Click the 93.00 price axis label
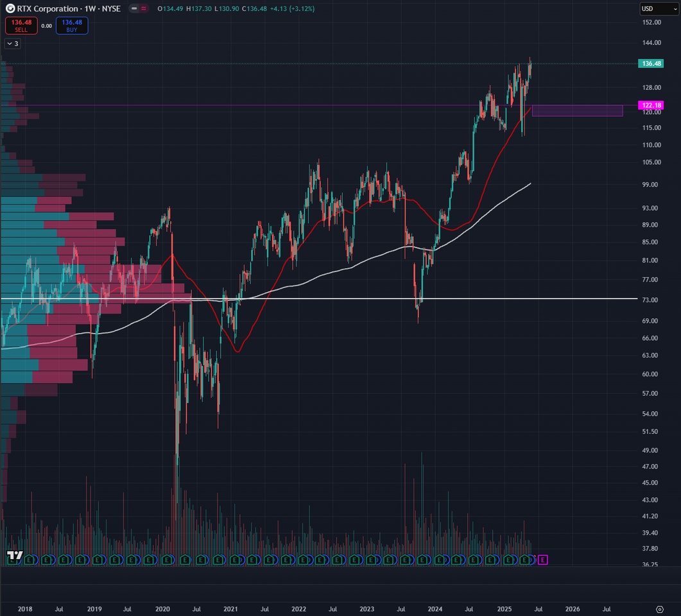Viewport: 681px width, 616px height. tap(650, 208)
